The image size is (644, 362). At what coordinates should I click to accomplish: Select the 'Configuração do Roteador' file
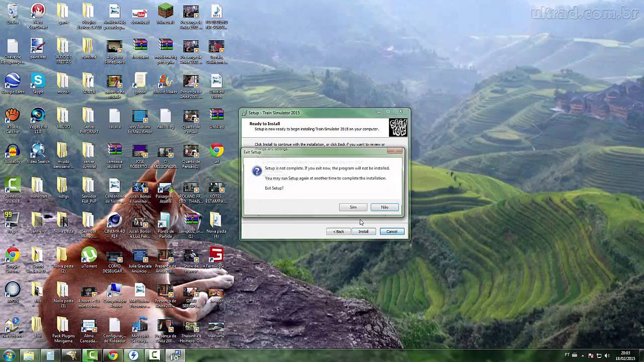[114, 330]
